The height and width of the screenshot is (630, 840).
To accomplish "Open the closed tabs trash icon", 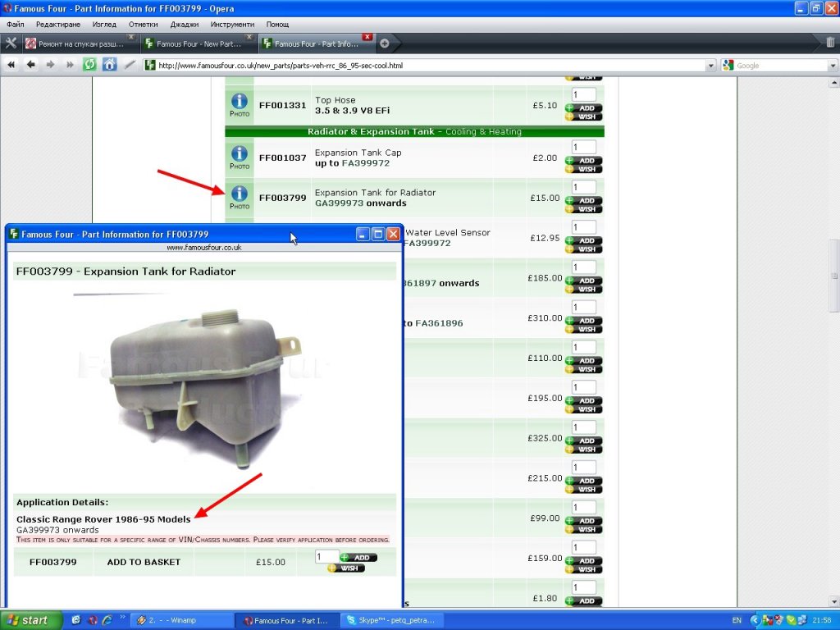I will (830, 43).
